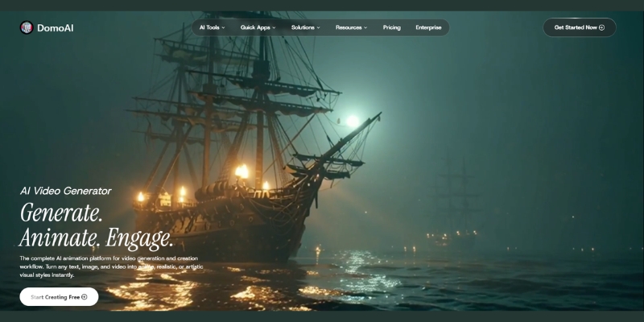Go to the Enterprise page
The image size is (644, 322).
point(428,27)
